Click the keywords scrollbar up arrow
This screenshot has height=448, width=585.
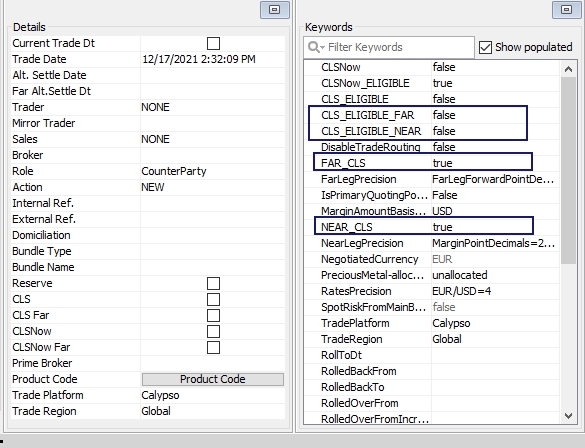tap(568, 69)
